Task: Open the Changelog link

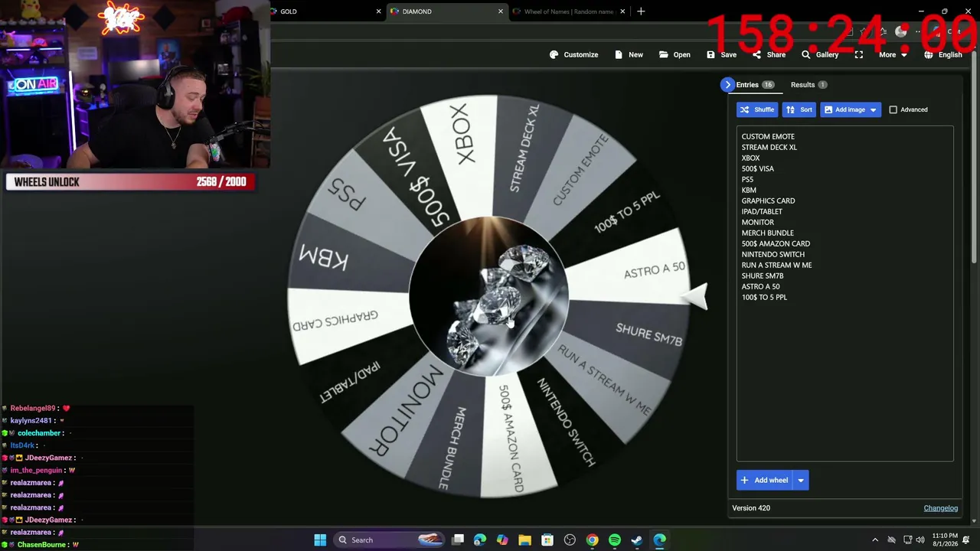Action: 940,508
